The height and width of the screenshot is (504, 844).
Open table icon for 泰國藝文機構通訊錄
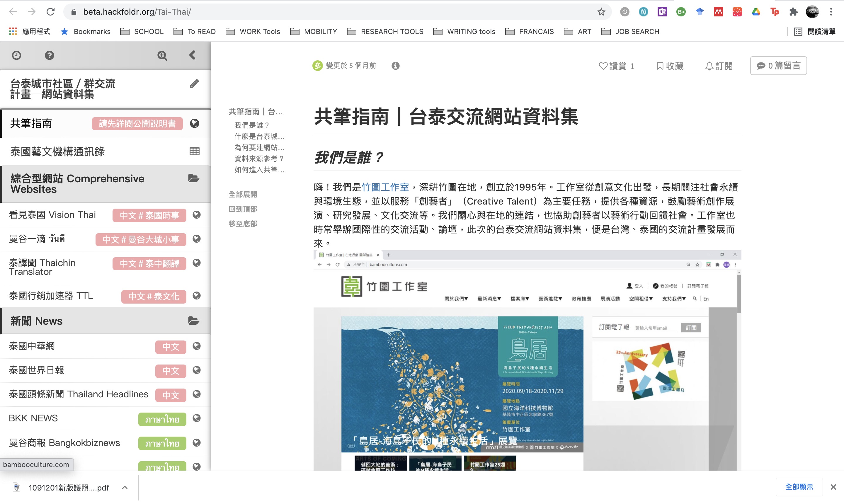tap(195, 151)
